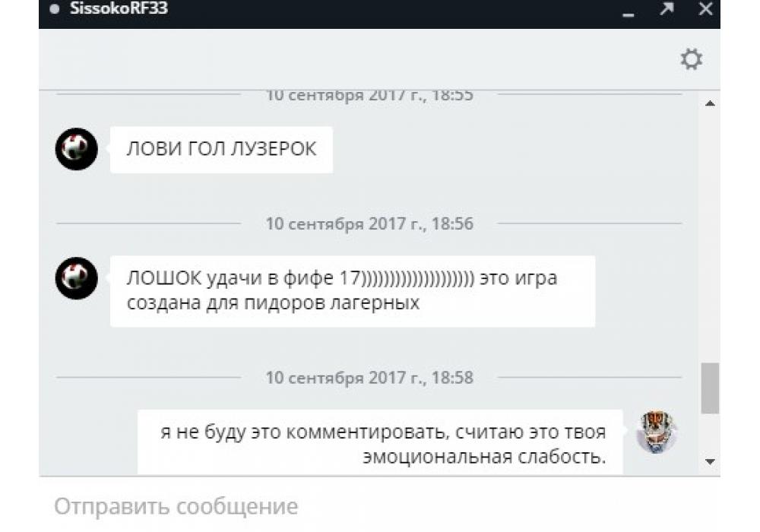Click the SissokoRF33 username in title bar
The height and width of the screenshot is (532, 760).
pyautogui.click(x=119, y=8)
